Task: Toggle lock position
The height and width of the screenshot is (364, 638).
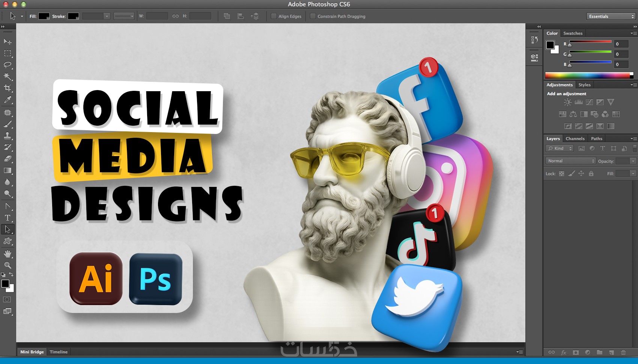Action: 581,173
